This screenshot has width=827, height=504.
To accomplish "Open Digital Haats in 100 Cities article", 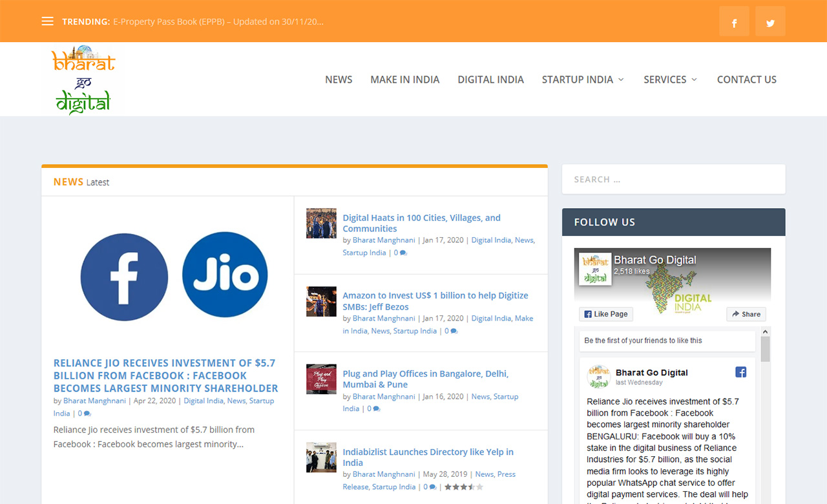I will pos(422,223).
